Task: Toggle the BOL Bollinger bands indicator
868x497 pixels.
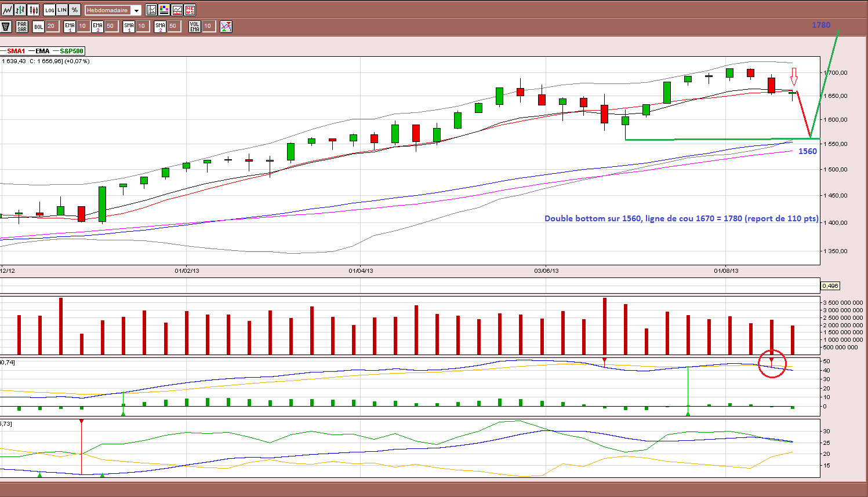Action: click(x=38, y=27)
